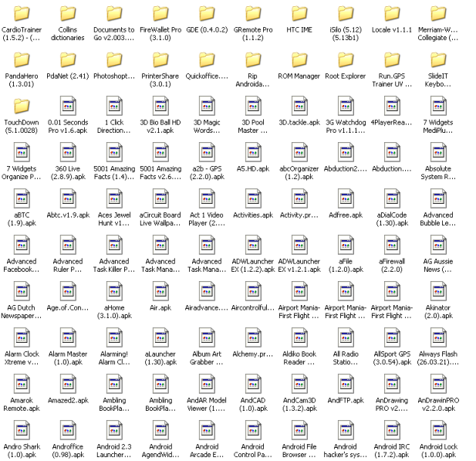
Task: Select the CardioTrainer (1.5.2) folder icon
Action: pyautogui.click(x=22, y=14)
